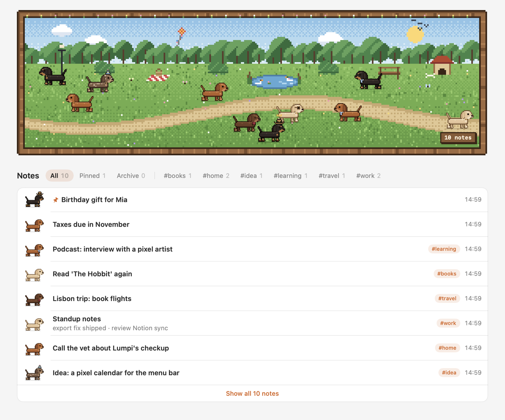The width and height of the screenshot is (505, 420).
Task: Click the pin icon on Birthday gift for Mia
Action: point(55,200)
